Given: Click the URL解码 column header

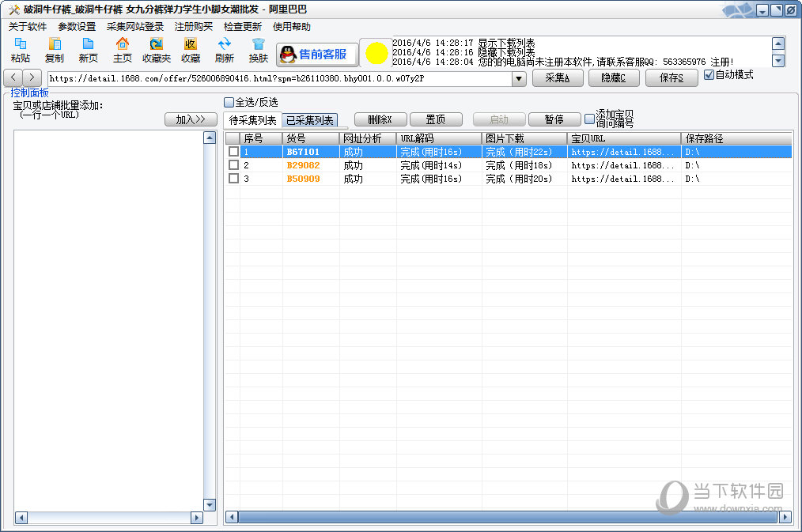Looking at the screenshot, I should [x=439, y=138].
